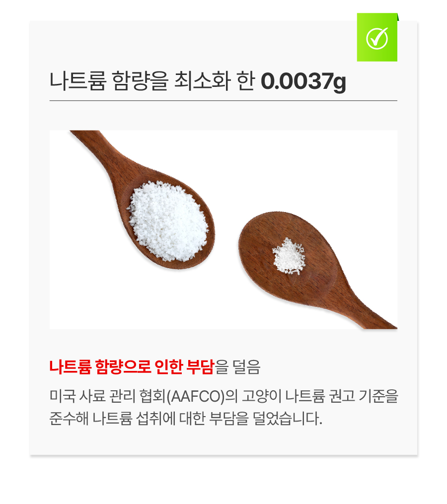
Task: Click the small salt pile on right spoon
Action: (289, 256)
